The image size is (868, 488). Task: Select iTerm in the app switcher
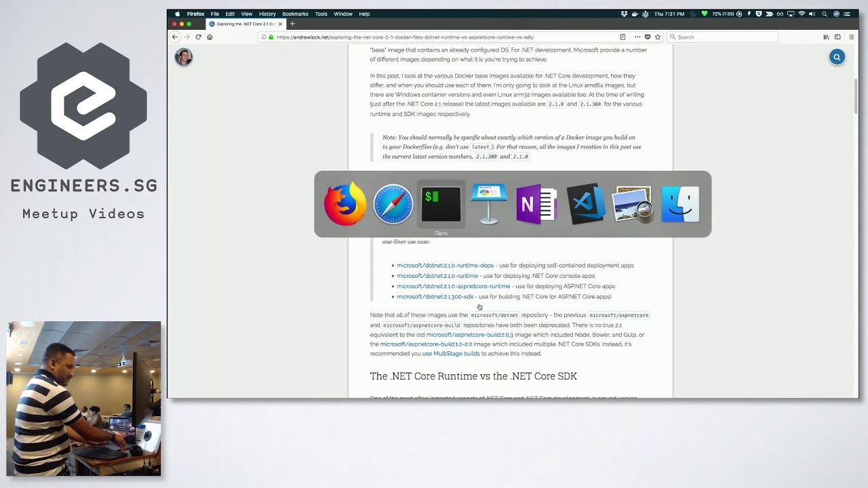[441, 204]
